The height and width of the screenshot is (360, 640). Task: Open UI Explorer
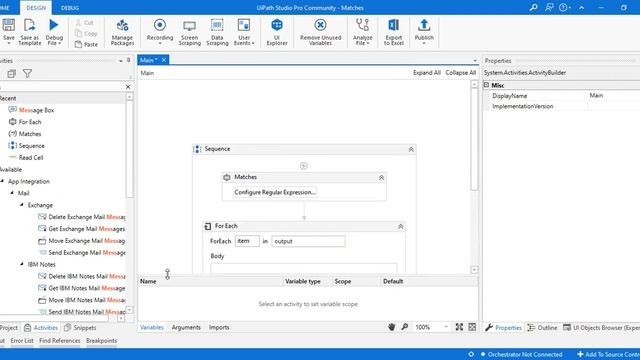[277, 32]
